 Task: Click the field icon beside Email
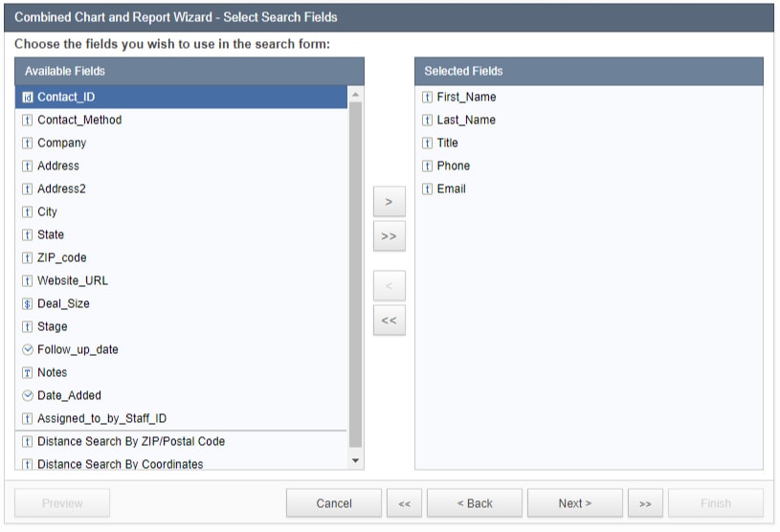(x=427, y=189)
